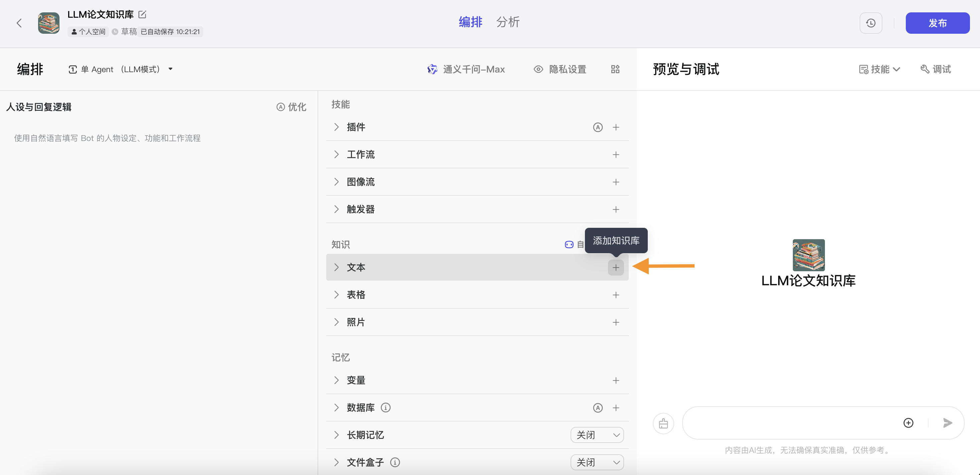Screen dimensions: 980x475
Task: Toggle the circled-A auto switch on the 数据库 row
Action: point(598,407)
